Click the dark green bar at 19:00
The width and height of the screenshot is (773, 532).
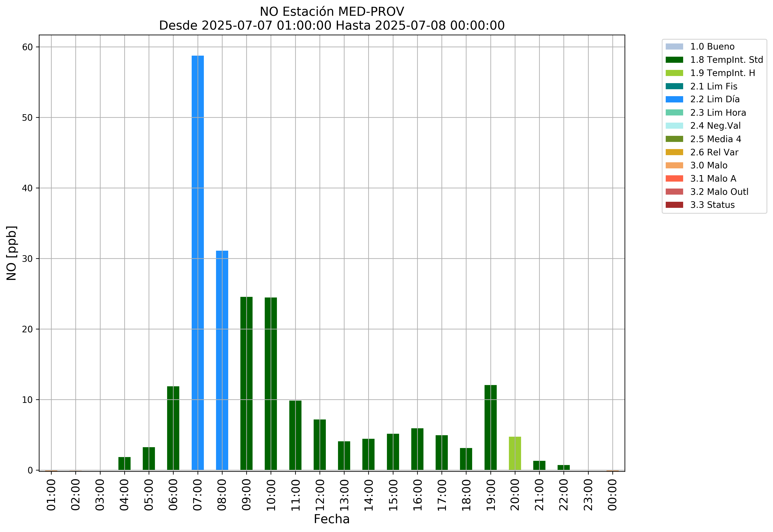[x=490, y=428]
